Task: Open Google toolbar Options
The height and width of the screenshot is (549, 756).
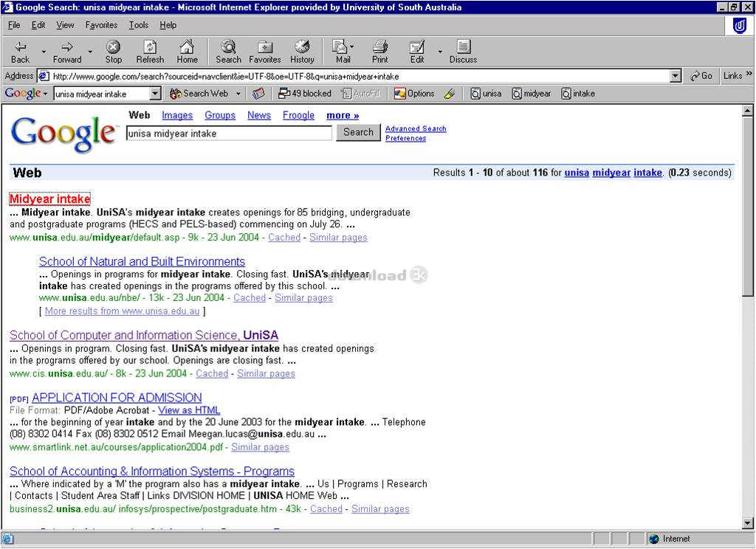Action: click(414, 94)
